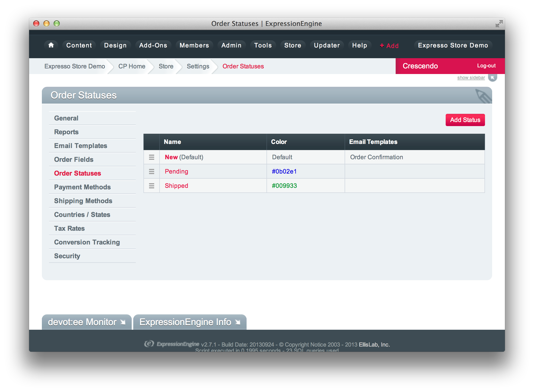Click the #0b02e1 color value

(284, 171)
